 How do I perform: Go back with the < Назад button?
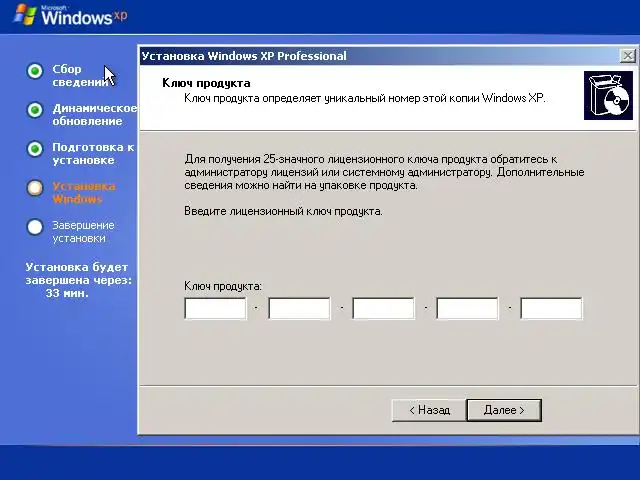pyautogui.click(x=429, y=410)
